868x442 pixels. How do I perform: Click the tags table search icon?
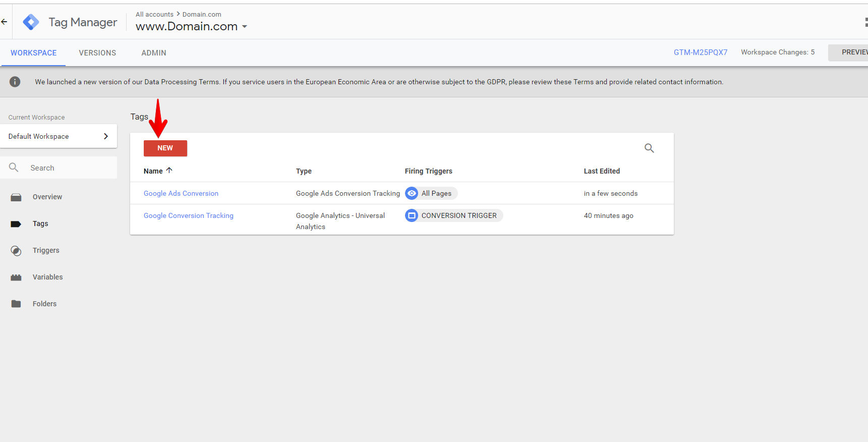[649, 148]
